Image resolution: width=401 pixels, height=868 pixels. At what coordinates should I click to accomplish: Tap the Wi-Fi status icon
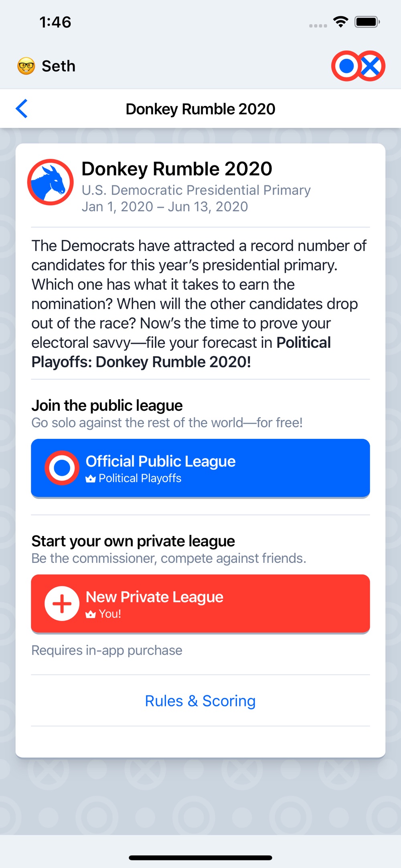(x=340, y=22)
